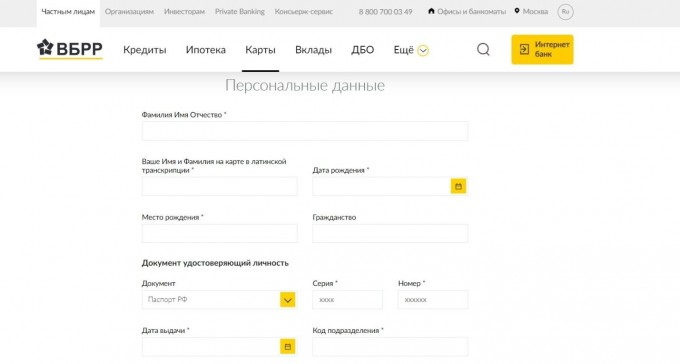Image resolution: width=680 pixels, height=364 pixels.
Task: Click the ВБРР bank logo
Action: [70, 49]
